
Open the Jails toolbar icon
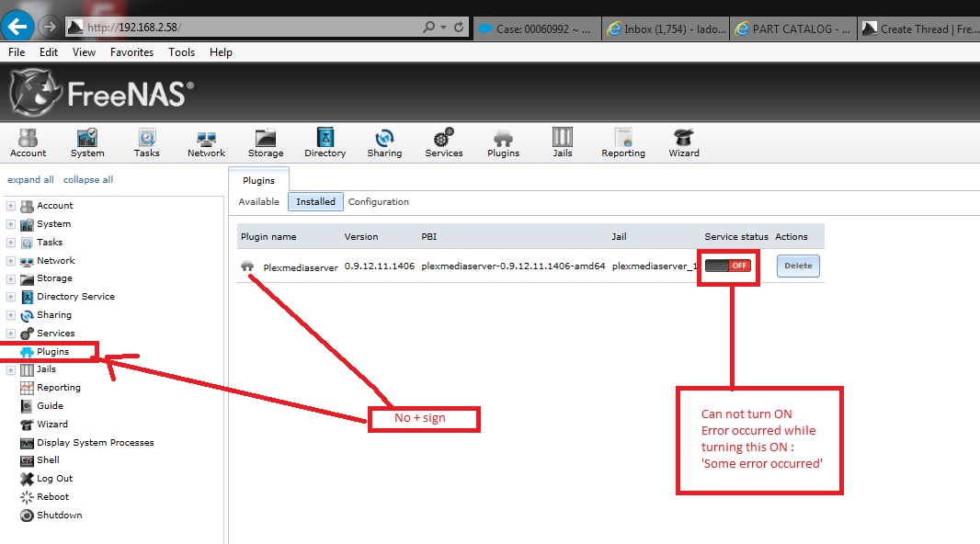pyautogui.click(x=563, y=143)
